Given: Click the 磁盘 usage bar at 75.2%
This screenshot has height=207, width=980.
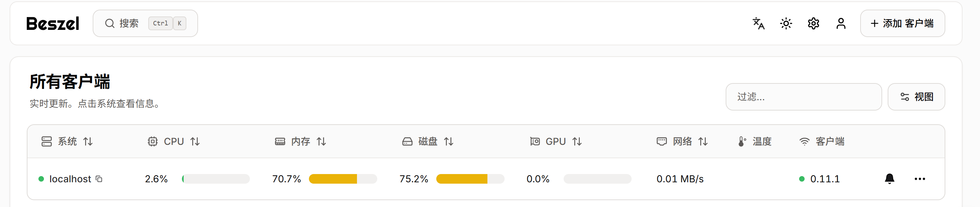Looking at the screenshot, I should coord(470,179).
